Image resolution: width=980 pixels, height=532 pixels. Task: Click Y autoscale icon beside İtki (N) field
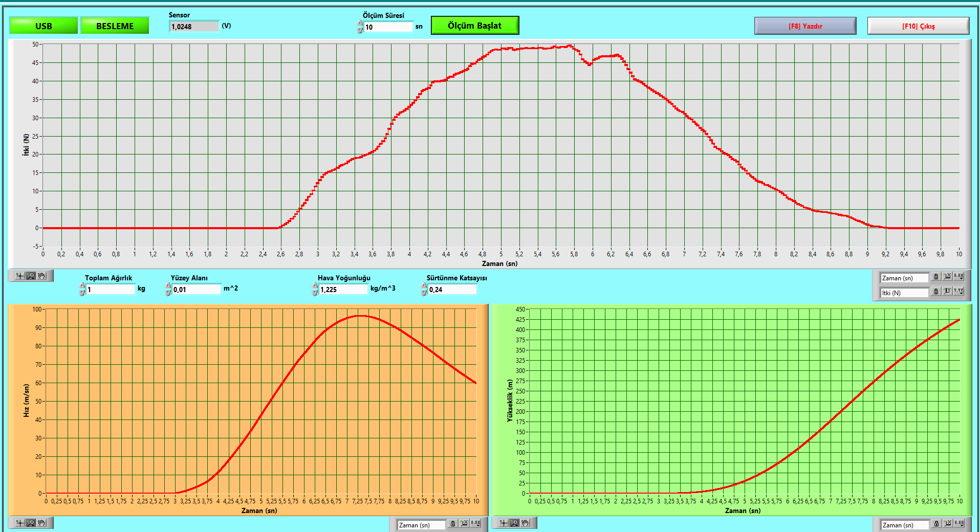[x=947, y=291]
